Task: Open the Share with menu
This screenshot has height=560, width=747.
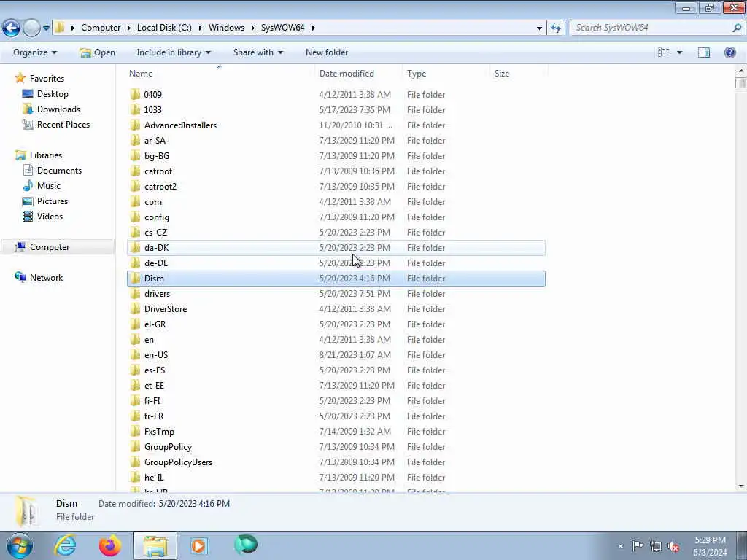Action: (x=258, y=52)
